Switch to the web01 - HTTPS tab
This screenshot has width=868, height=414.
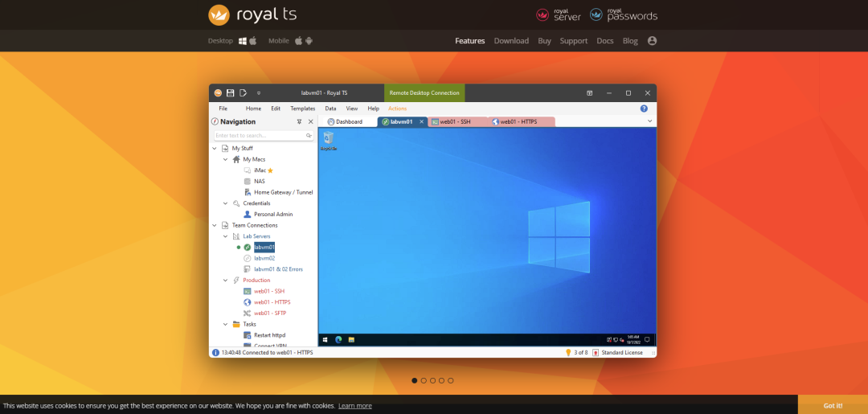(x=520, y=121)
